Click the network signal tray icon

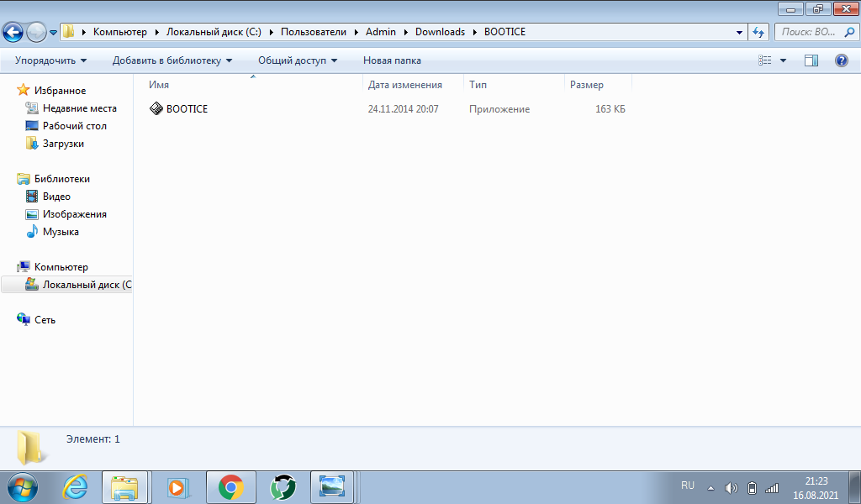click(x=772, y=488)
